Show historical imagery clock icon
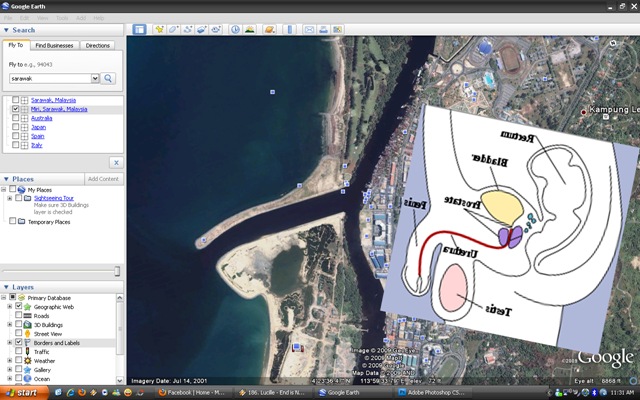The height and width of the screenshot is (400, 640). tap(235, 29)
